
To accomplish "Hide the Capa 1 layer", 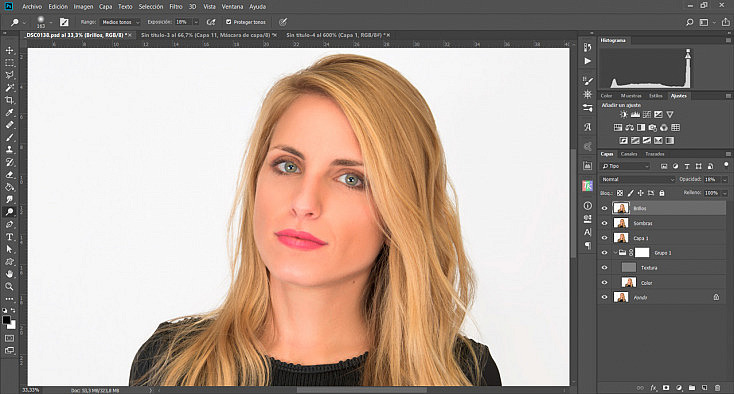I will pos(604,238).
